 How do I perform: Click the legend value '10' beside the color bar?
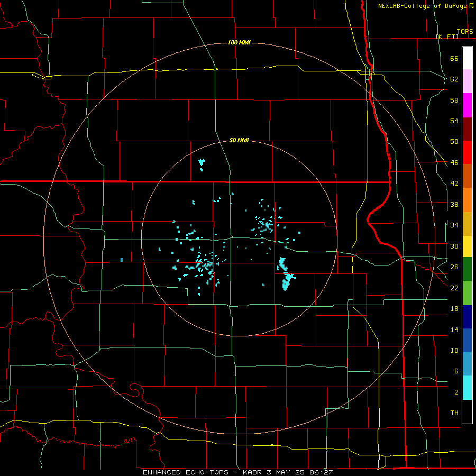(x=454, y=351)
